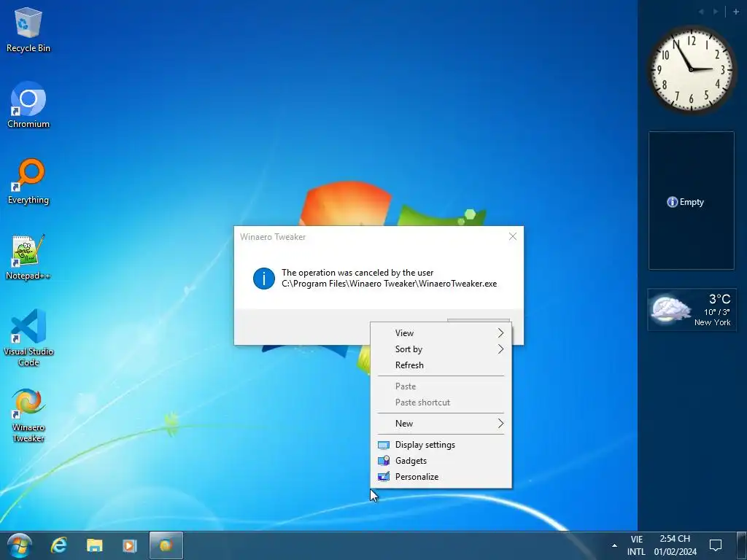Expand the New submenu

pos(441,424)
